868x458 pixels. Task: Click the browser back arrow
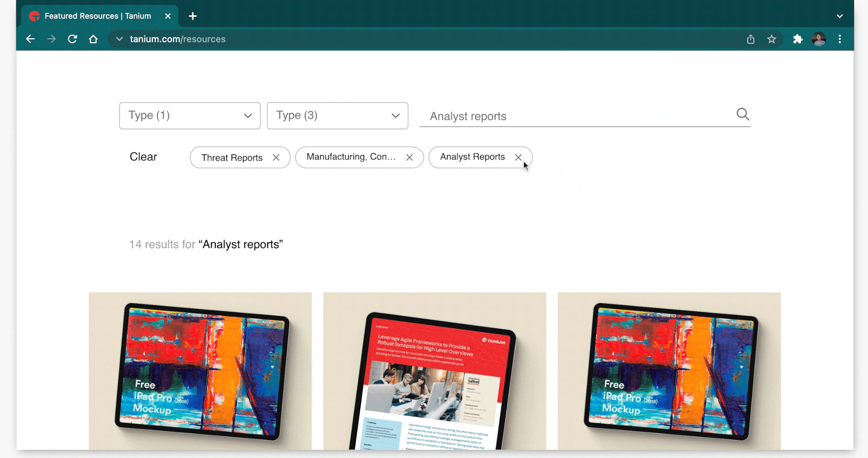(31, 39)
